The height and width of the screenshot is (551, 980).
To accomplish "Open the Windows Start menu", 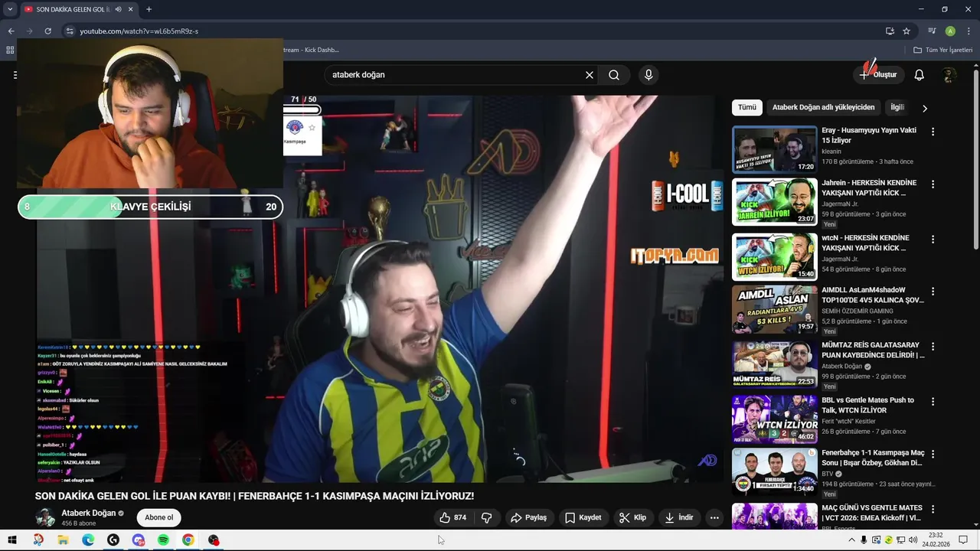I will 12,540.
